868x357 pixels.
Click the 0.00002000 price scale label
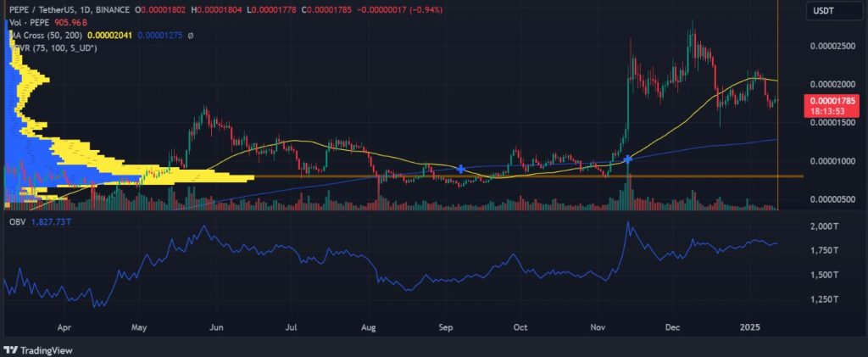pyautogui.click(x=832, y=84)
